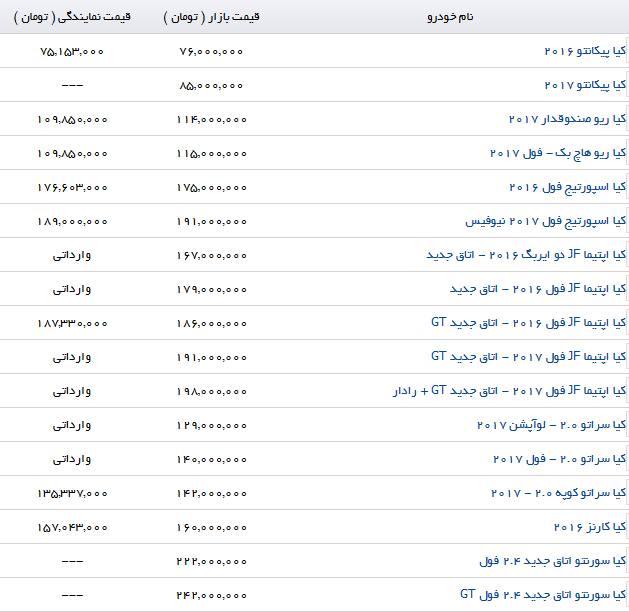Select the نام خودرو column header
Screen dimensions: 629x612
(x=450, y=17)
